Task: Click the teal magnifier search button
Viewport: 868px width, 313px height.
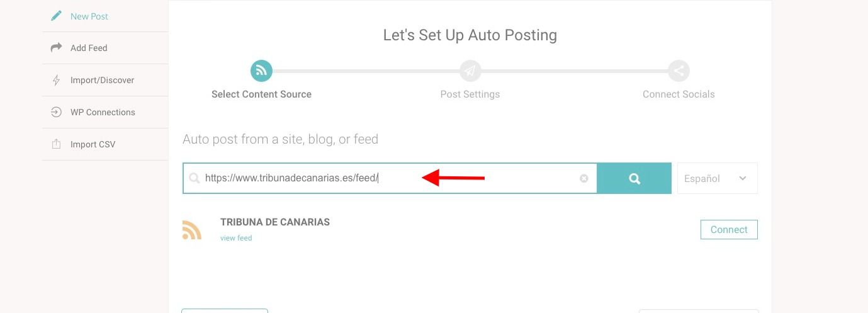Action: pyautogui.click(x=634, y=178)
